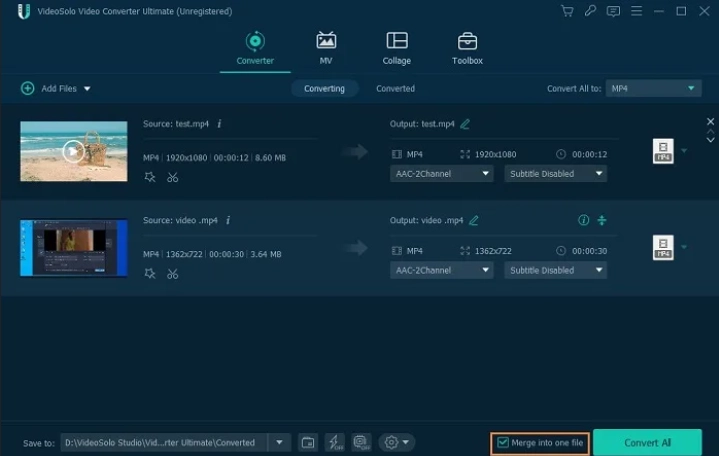Open Subtitle Disabled dropdown for test.mp4
This screenshot has height=456, width=719.
click(556, 174)
